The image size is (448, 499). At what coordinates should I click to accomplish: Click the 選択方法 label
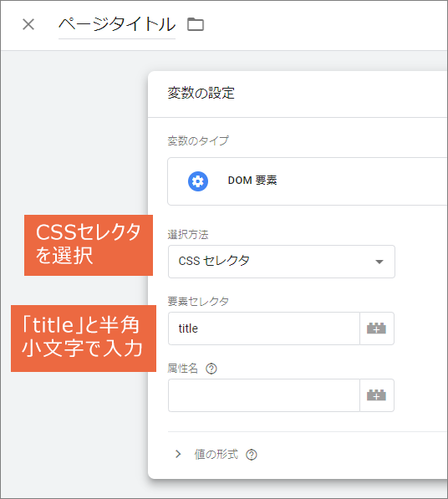[188, 235]
